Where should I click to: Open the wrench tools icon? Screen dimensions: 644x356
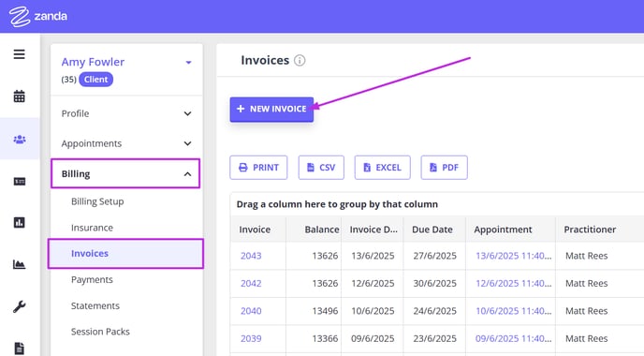(x=19, y=306)
